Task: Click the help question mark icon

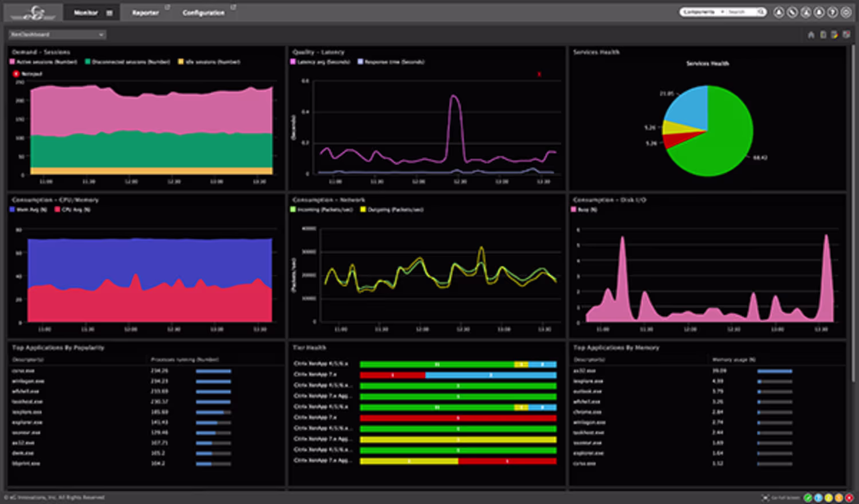Action: tap(833, 12)
